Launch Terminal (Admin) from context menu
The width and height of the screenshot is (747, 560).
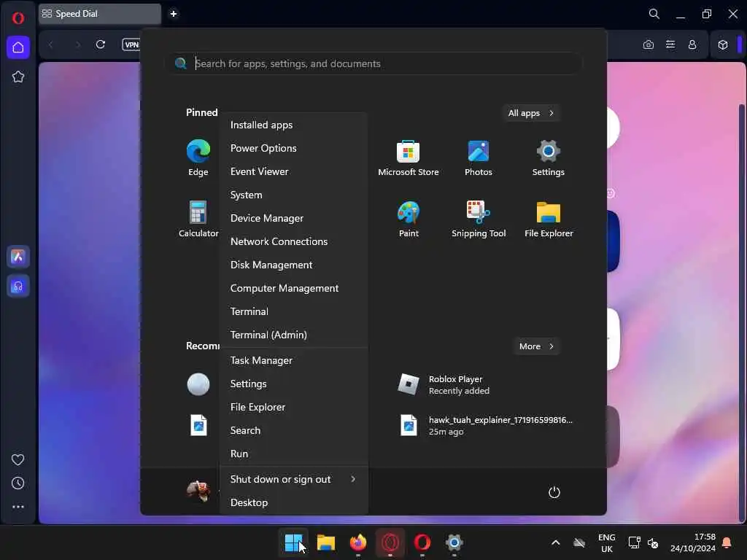pyautogui.click(x=293, y=335)
